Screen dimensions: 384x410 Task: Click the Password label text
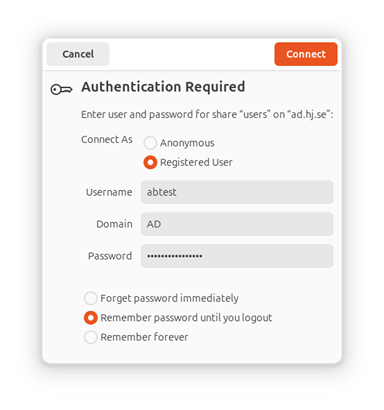pos(110,256)
